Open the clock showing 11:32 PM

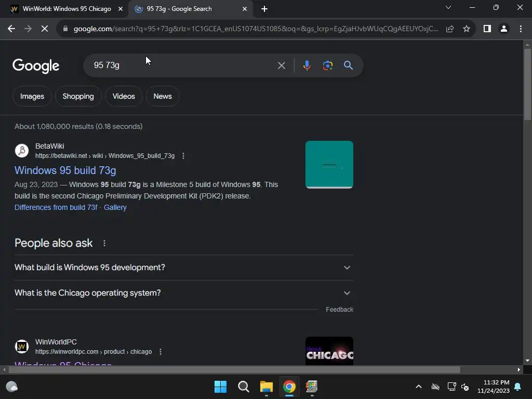[494, 387]
